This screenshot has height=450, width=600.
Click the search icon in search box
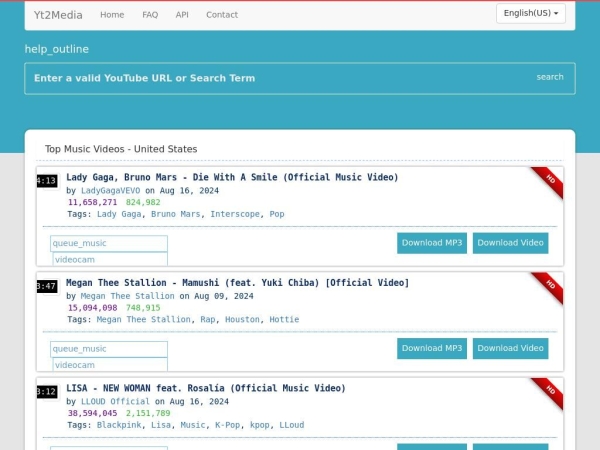pyautogui.click(x=550, y=77)
